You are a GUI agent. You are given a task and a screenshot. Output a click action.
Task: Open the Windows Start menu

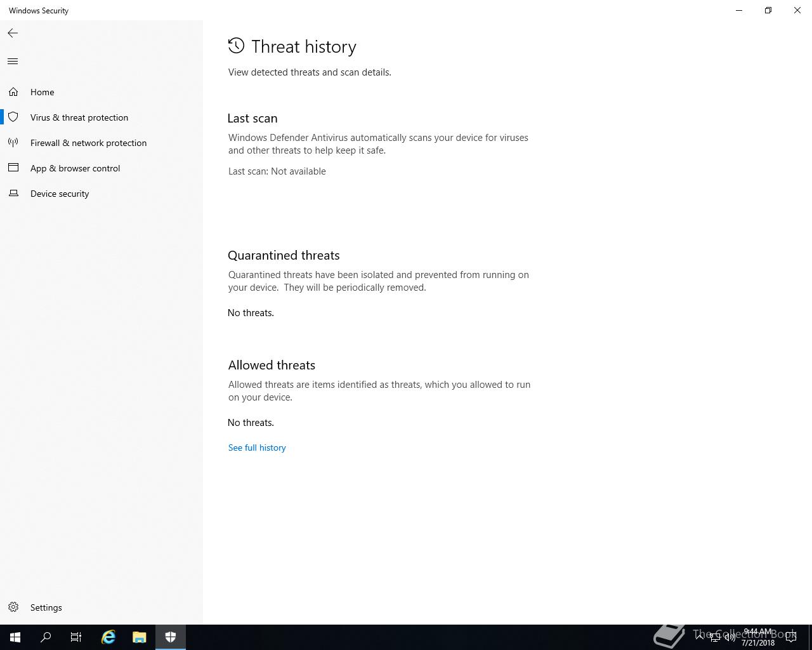tap(15, 637)
